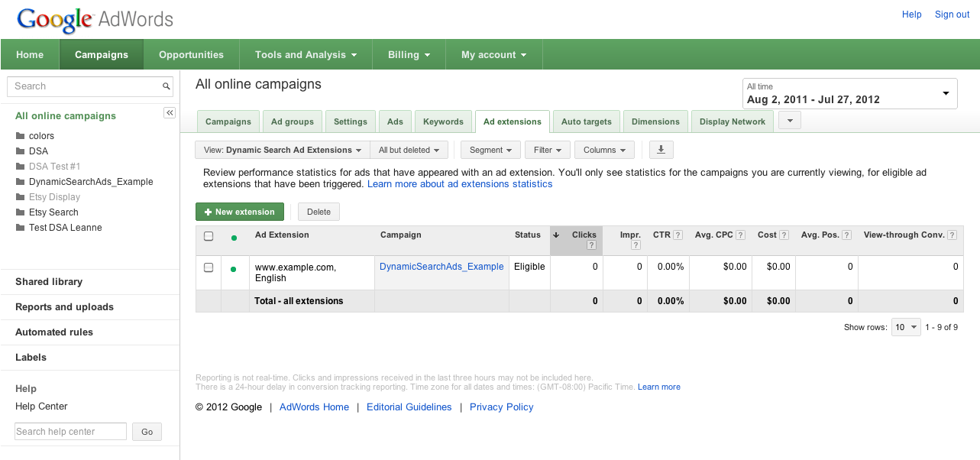Screen dimensions: 980x460
Task: Click the colors campaign folder icon
Action: [20, 136]
